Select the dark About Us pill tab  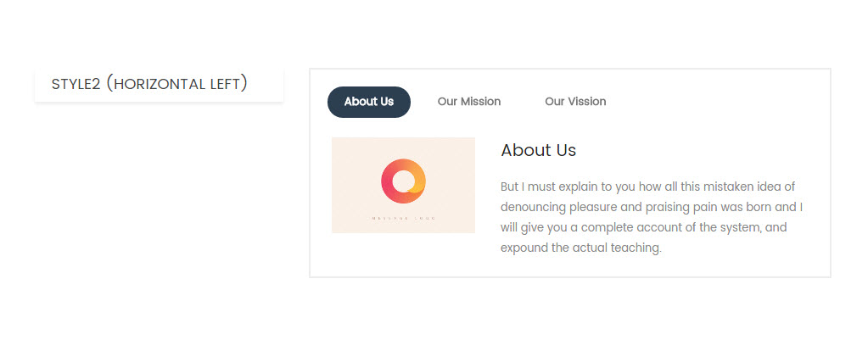coord(369,102)
